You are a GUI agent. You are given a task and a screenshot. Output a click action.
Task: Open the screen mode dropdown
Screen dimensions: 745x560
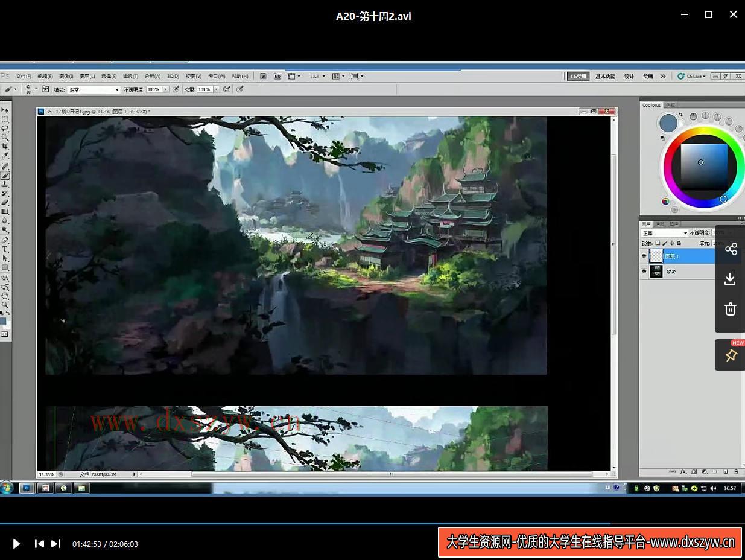[x=357, y=76]
